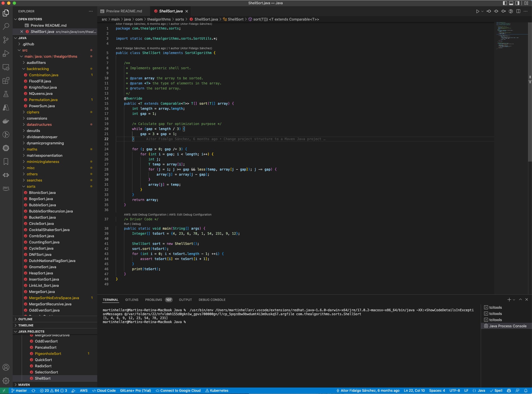The width and height of the screenshot is (532, 394).
Task: Collapse the backtracking folder
Action: click(x=37, y=69)
